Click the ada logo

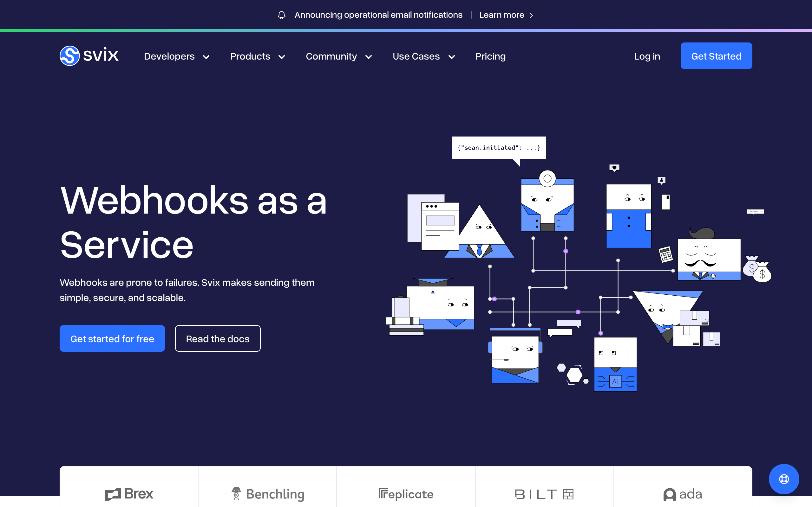pos(683,494)
